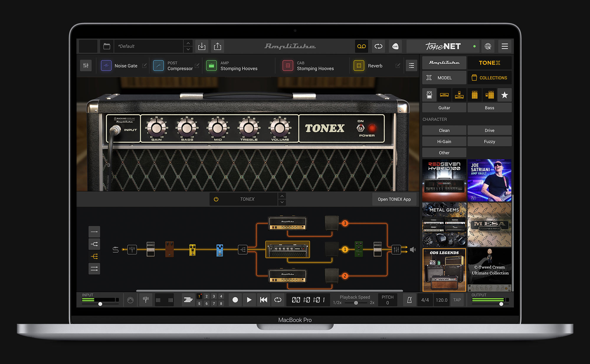Select the Clean character filter

tap(444, 130)
